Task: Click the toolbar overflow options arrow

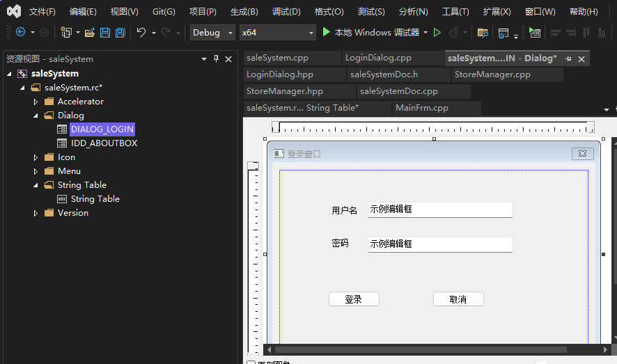Action: tap(515, 36)
